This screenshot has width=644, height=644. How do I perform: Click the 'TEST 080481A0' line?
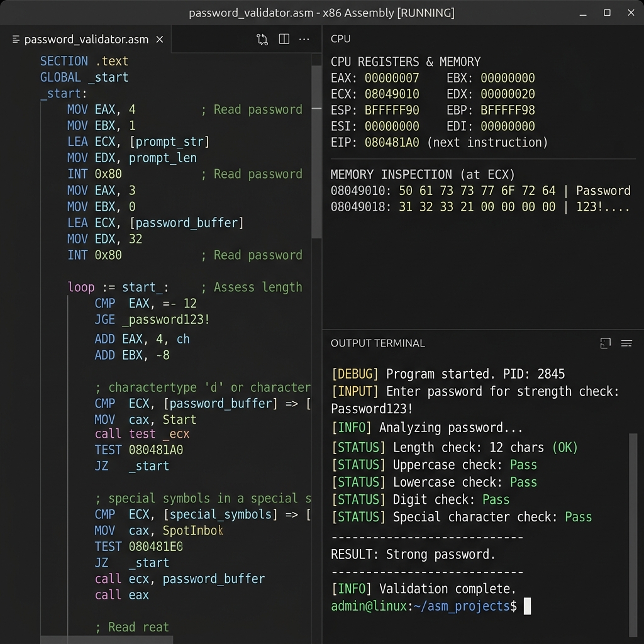pos(139,450)
